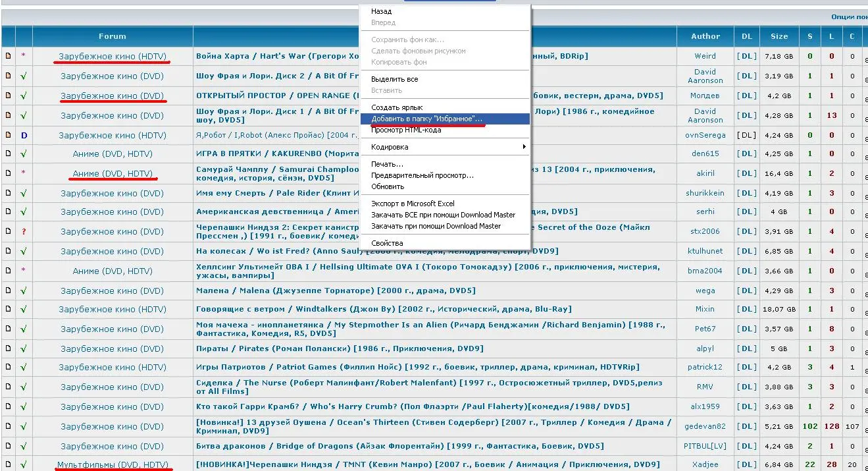
Task: Select Добавить в папку "Избранное" menu entry
Action: tap(445, 119)
